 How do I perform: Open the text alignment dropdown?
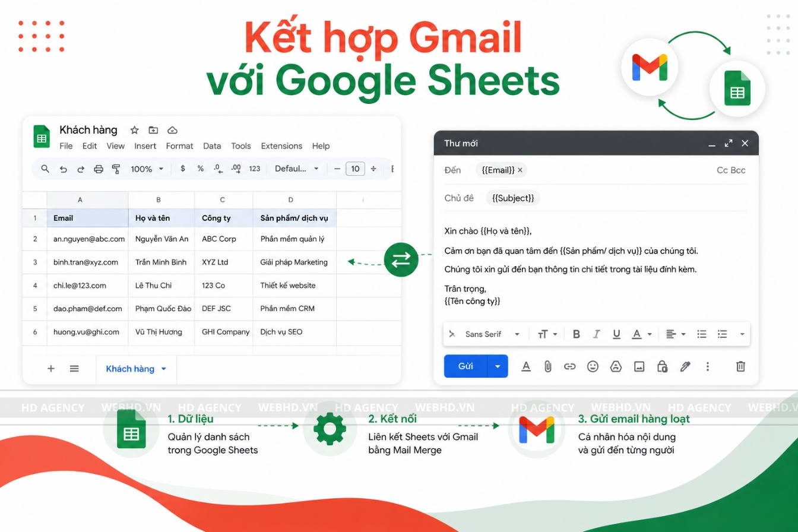676,334
